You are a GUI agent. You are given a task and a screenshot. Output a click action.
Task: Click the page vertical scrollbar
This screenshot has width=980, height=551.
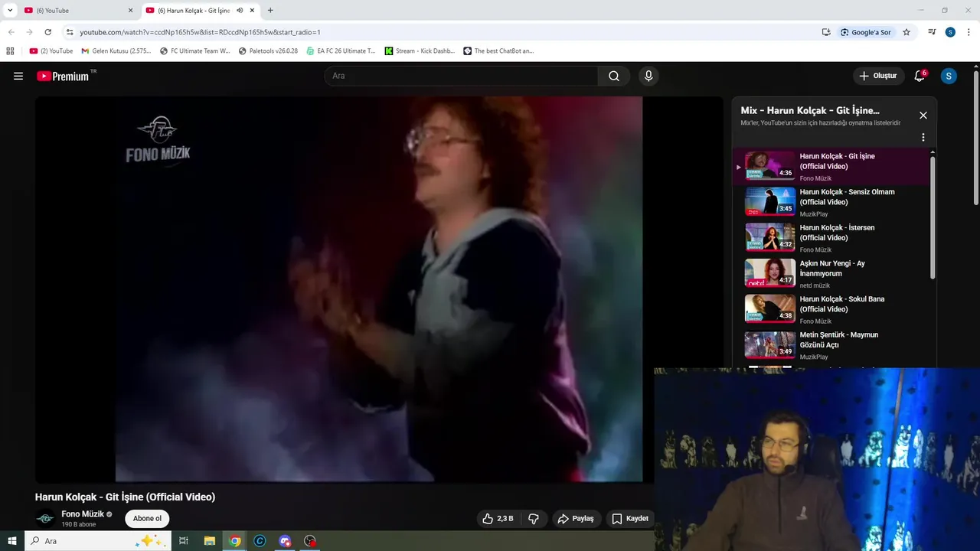[x=976, y=138]
